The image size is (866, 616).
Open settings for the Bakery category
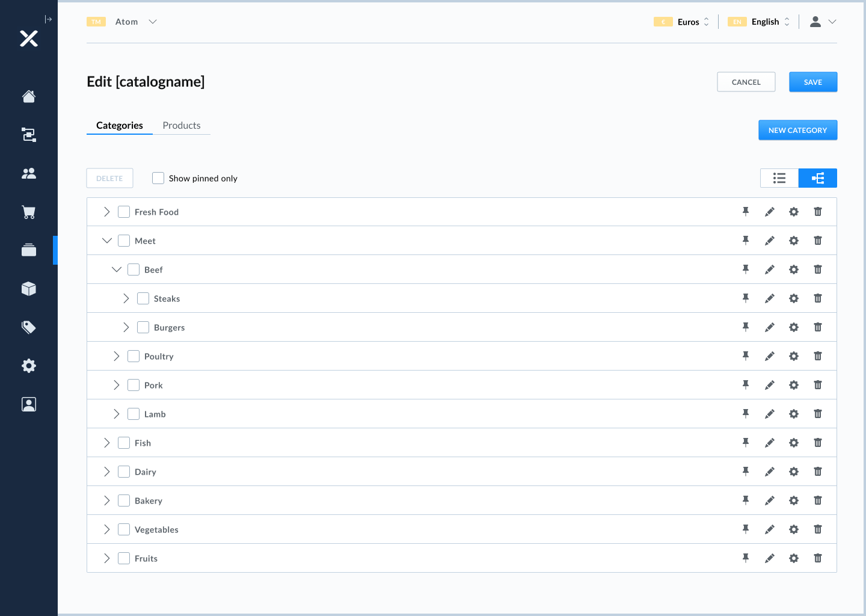[794, 500]
